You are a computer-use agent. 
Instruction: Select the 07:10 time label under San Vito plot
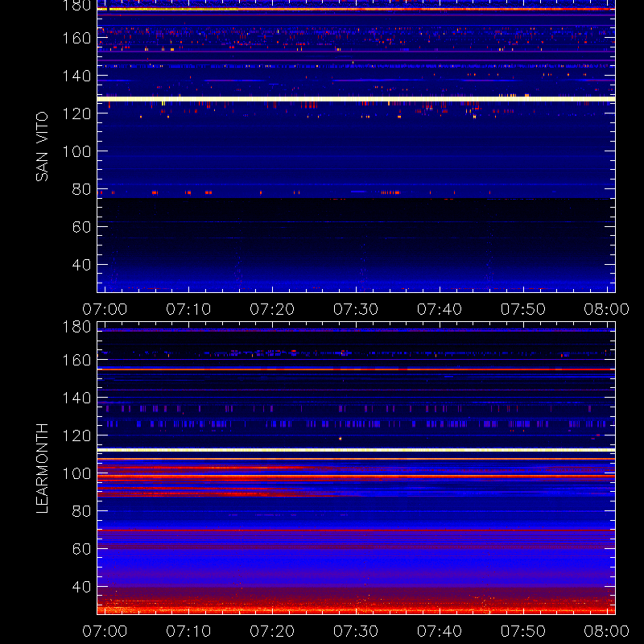(x=188, y=309)
